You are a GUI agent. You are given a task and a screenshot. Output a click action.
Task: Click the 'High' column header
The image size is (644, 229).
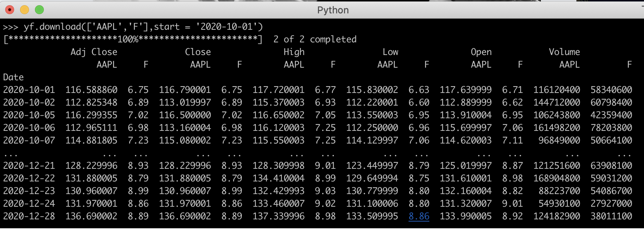[294, 52]
